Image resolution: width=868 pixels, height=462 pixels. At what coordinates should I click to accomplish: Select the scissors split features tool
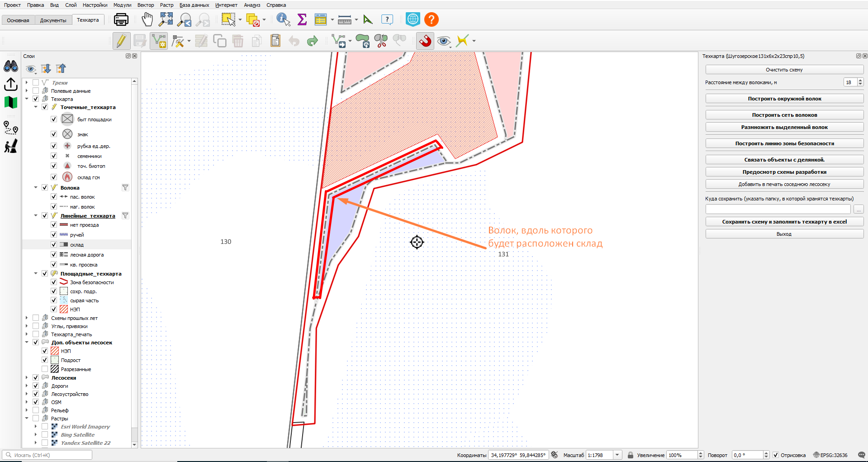(381, 41)
